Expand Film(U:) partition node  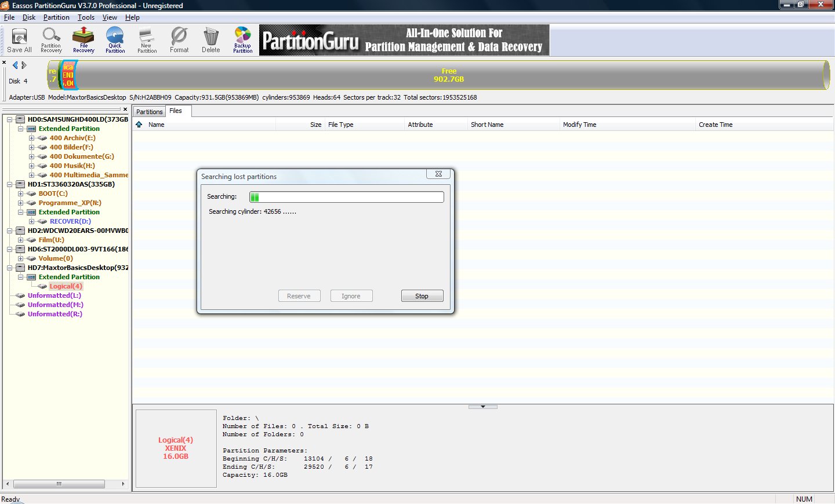20,240
